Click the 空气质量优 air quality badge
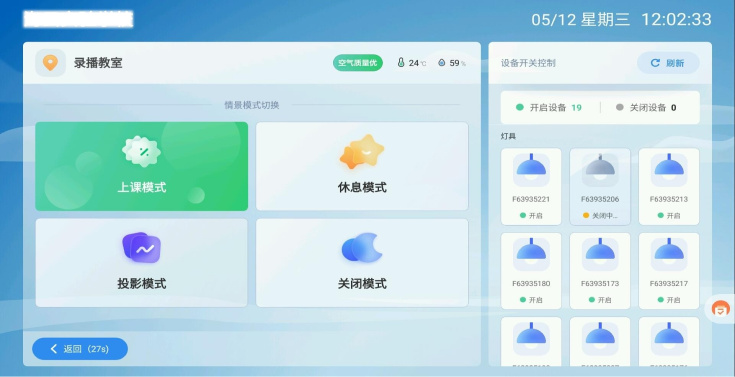735x377 pixels. [x=358, y=63]
